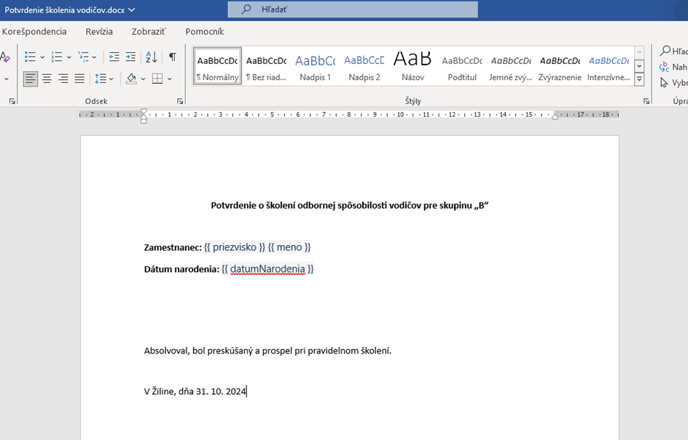Open the Revízia tab
This screenshot has width=688, height=440.
[x=99, y=32]
